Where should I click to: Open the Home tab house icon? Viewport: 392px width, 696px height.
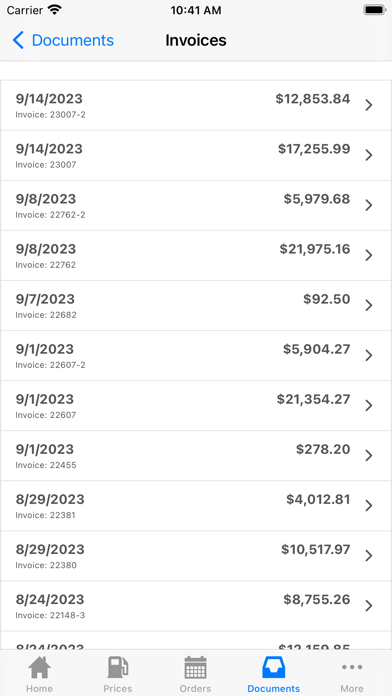click(39, 668)
